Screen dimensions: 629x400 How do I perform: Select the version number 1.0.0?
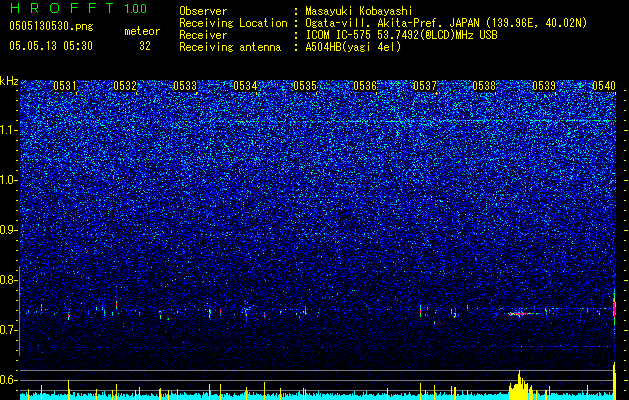(136, 8)
